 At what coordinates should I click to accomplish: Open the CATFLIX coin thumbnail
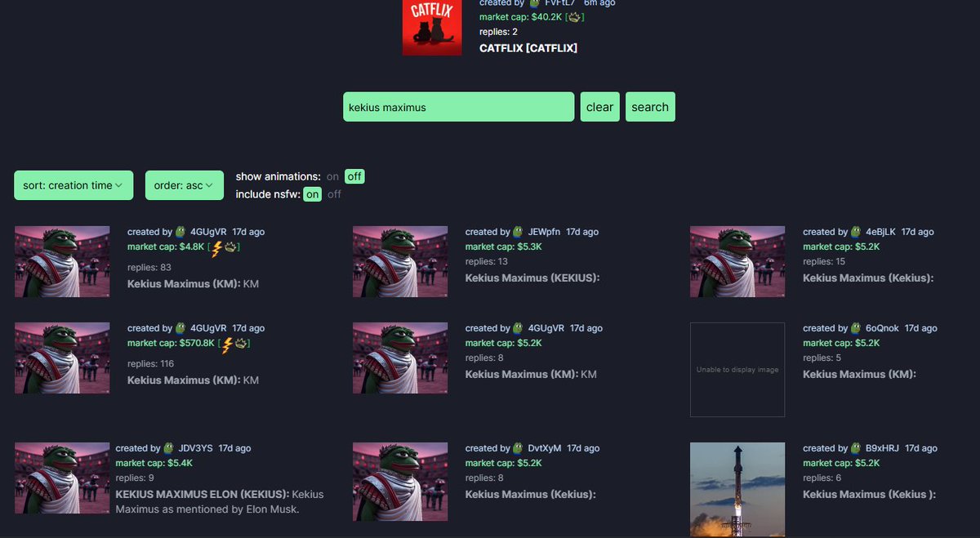coord(432,28)
